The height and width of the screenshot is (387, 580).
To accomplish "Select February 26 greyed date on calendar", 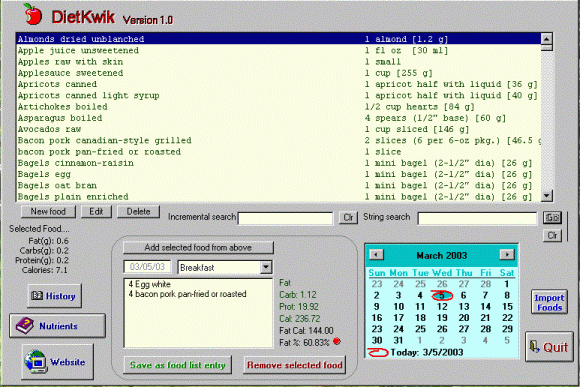I will (x=442, y=284).
